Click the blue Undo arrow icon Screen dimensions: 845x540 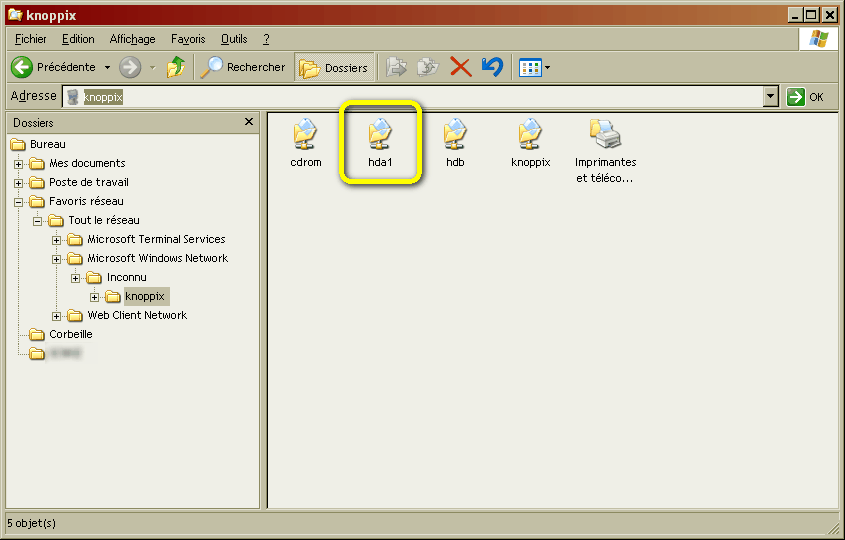tap(492, 67)
